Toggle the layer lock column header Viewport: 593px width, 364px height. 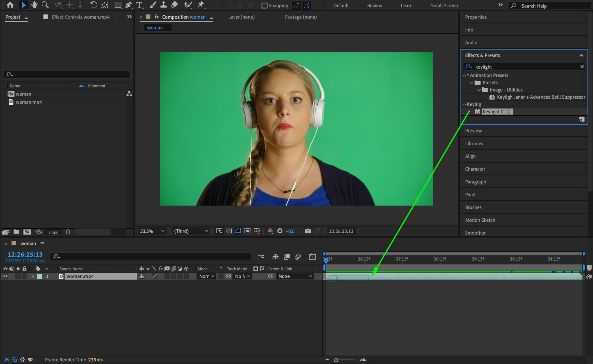25,269
